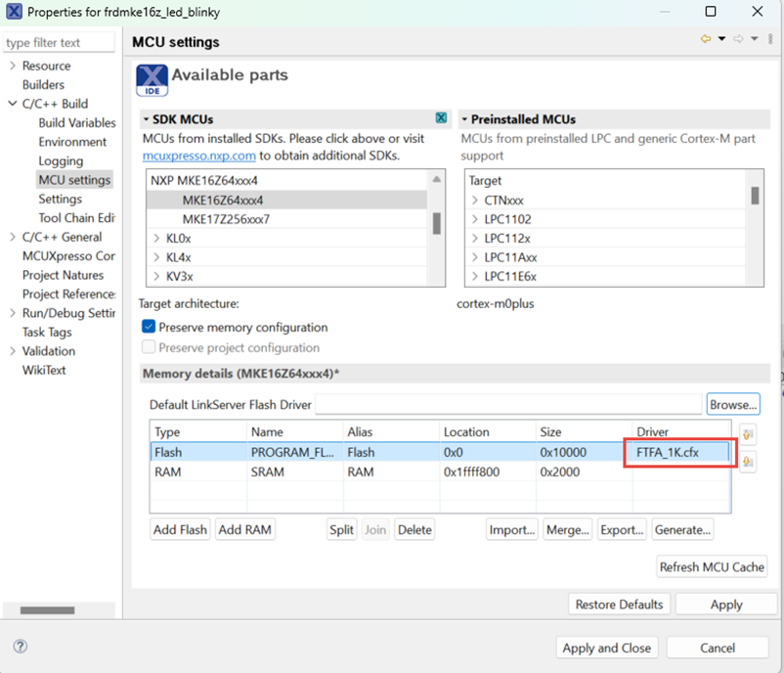Viewport: 784px width, 673px height.
Task: Expand the KL0x SDK node
Action: [156, 238]
